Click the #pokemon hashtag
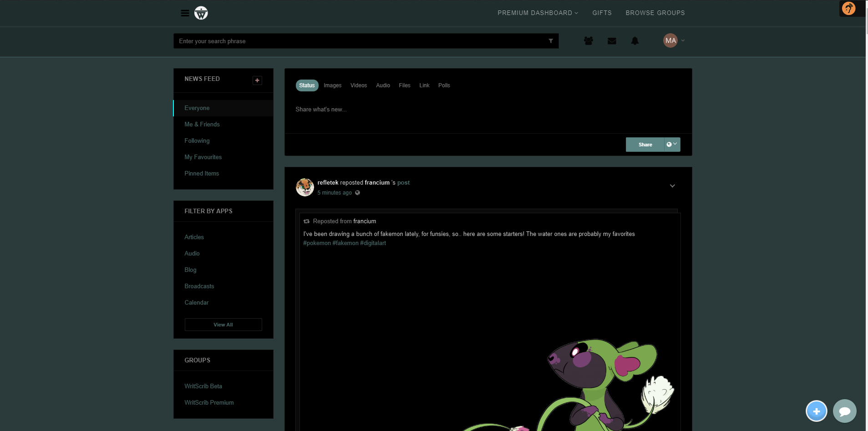The image size is (868, 431). click(317, 243)
